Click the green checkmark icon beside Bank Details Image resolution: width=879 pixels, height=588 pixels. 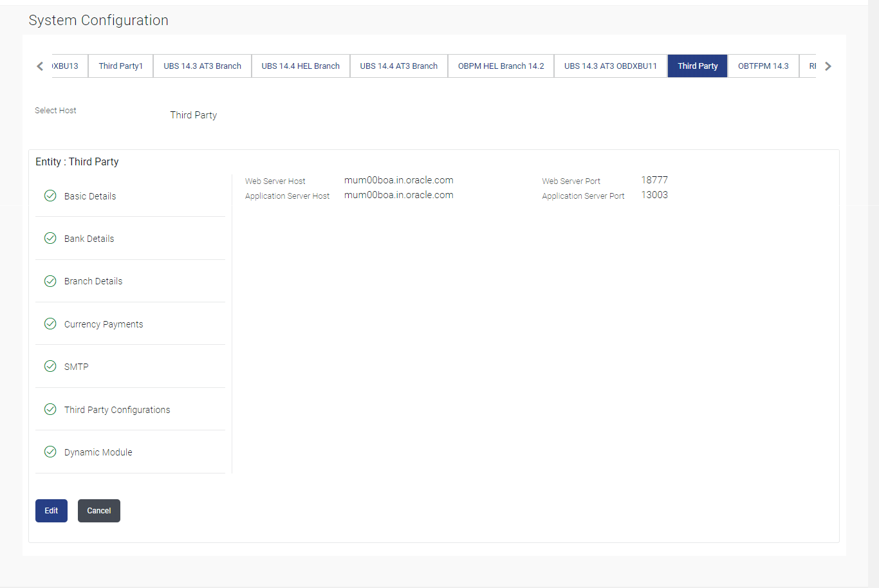[x=50, y=238]
